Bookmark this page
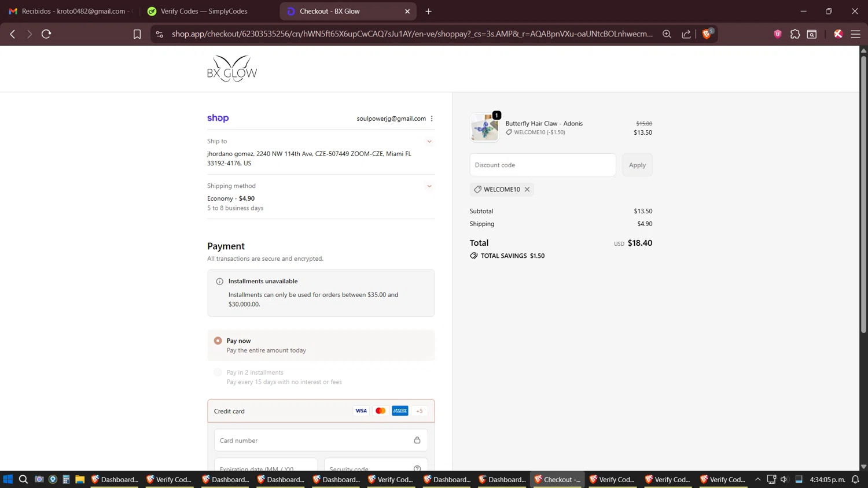This screenshot has width=868, height=488. pos(137,34)
